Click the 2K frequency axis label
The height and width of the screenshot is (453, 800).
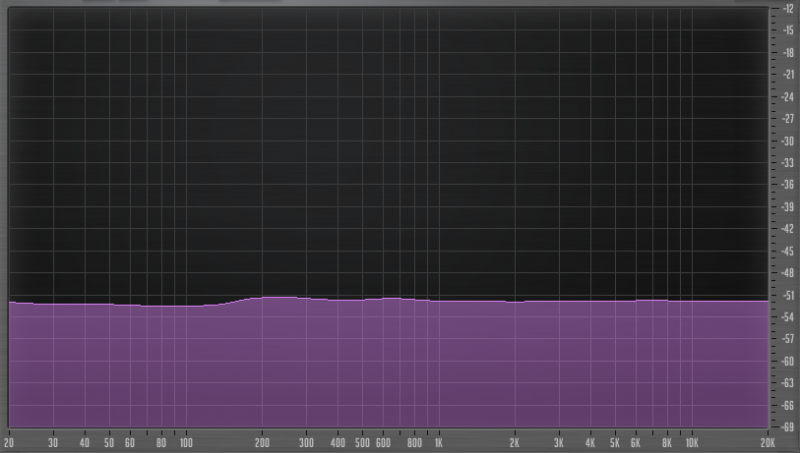click(515, 442)
